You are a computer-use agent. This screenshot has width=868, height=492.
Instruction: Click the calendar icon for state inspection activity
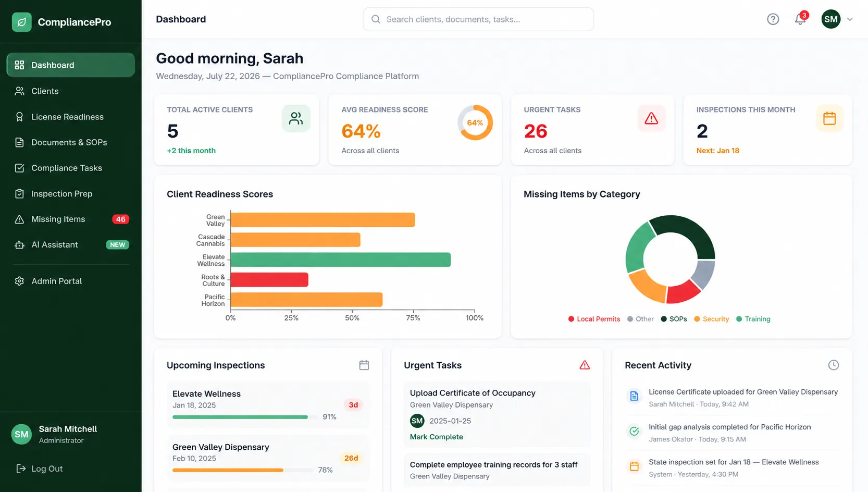pyautogui.click(x=634, y=466)
